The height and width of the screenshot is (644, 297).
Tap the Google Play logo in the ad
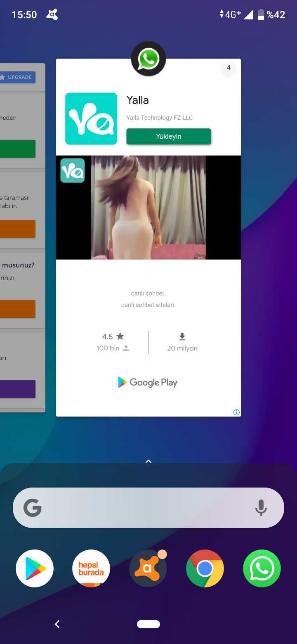pyautogui.click(x=148, y=383)
